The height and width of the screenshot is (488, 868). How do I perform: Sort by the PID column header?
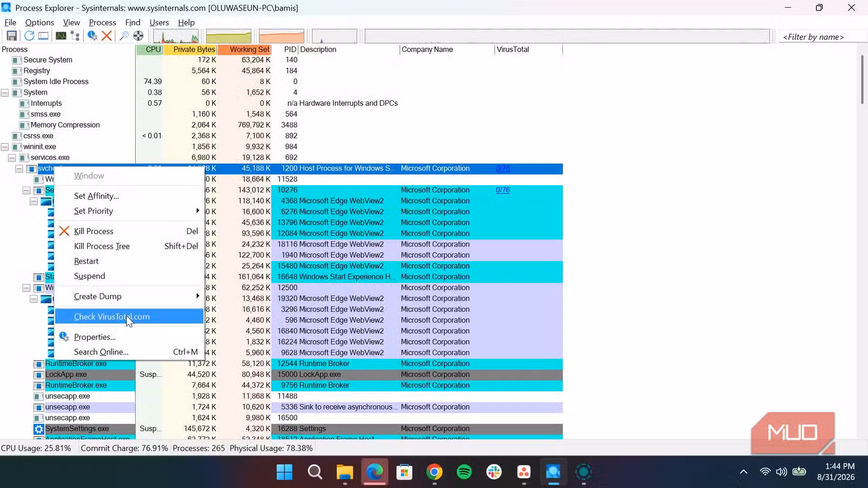click(x=285, y=49)
